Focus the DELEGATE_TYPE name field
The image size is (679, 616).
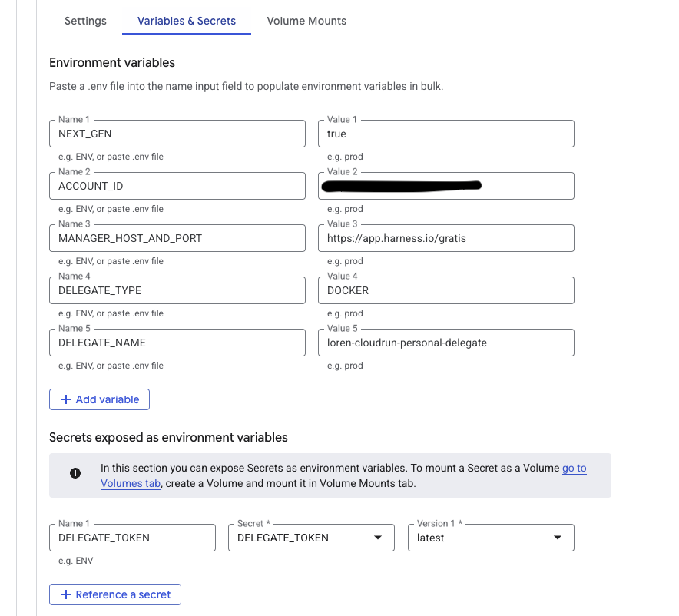(177, 290)
